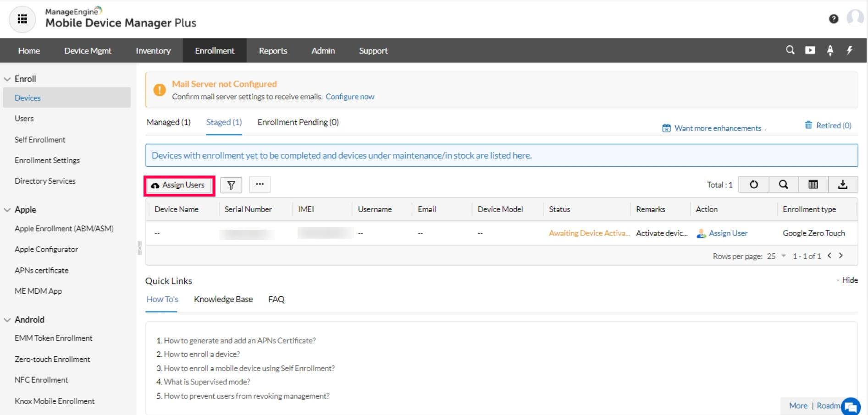Go to the previous table page

pos(829,256)
